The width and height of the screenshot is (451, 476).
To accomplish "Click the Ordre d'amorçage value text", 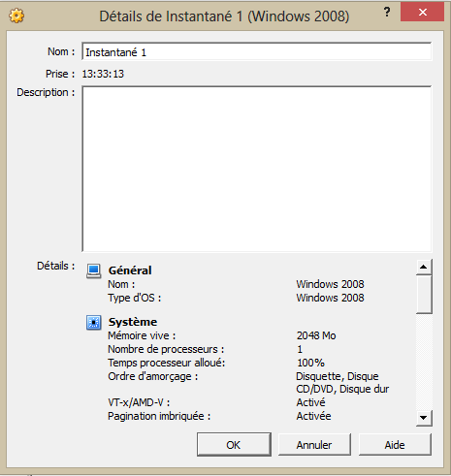I will [x=342, y=383].
